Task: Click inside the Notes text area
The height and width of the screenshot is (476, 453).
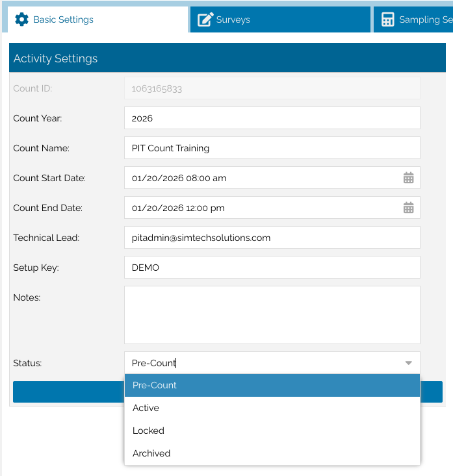Action: 272,315
